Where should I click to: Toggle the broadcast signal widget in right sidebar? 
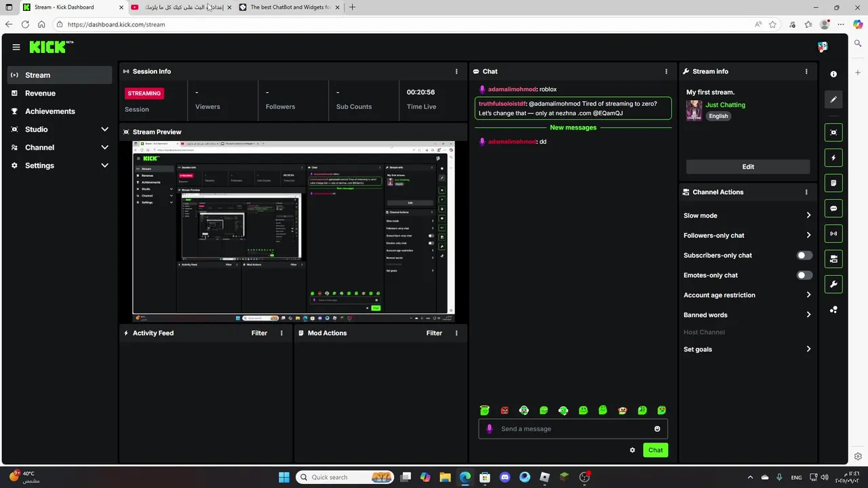[833, 234]
